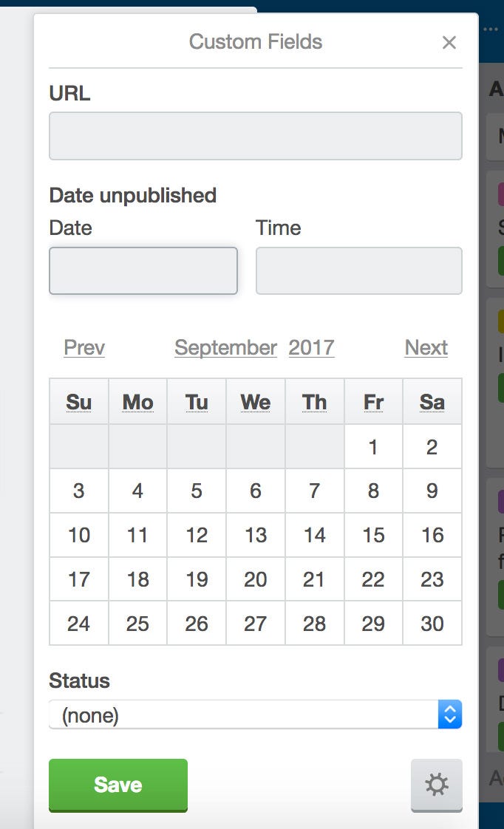The width and height of the screenshot is (504, 829).
Task: Choose the 30th on the calendar
Action: click(432, 624)
